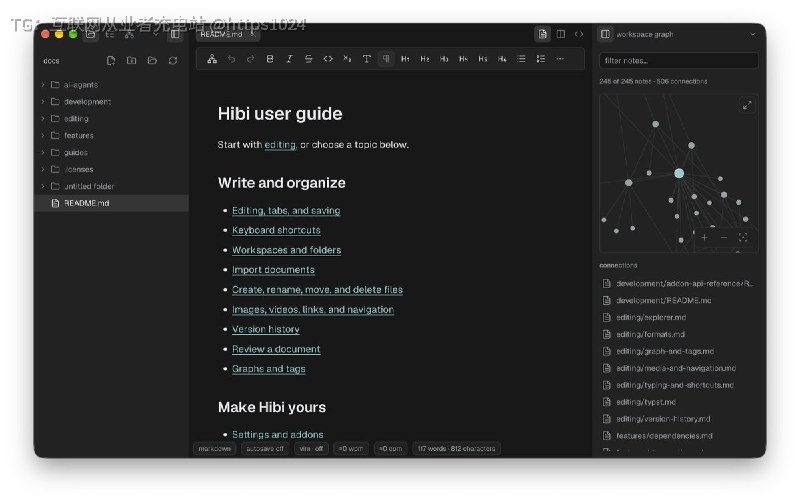Image resolution: width=800 pixels, height=503 pixels.
Task: Expand the untitled folder
Action: pos(111,186)
